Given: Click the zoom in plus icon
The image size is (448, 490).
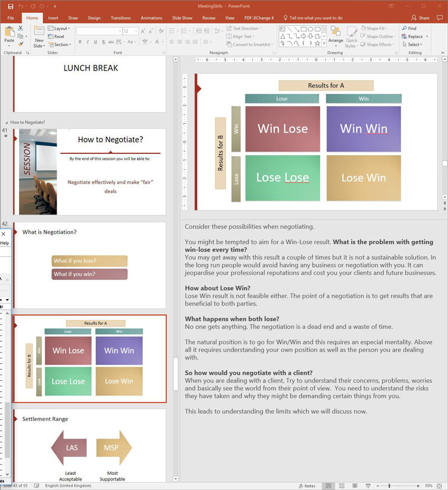Looking at the screenshot, I should pyautogui.click(x=418, y=486).
